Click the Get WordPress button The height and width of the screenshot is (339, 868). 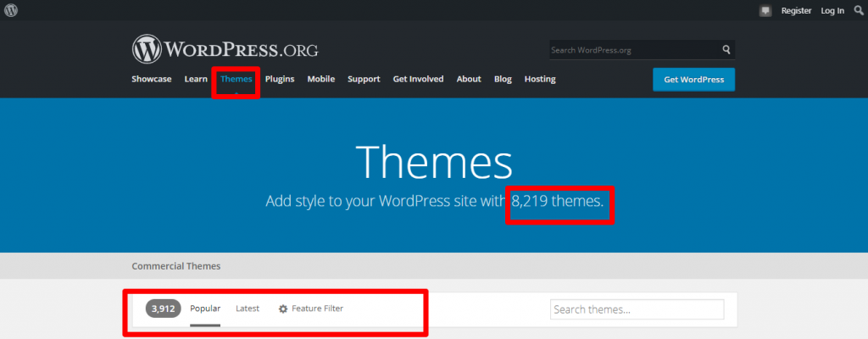[x=693, y=80]
